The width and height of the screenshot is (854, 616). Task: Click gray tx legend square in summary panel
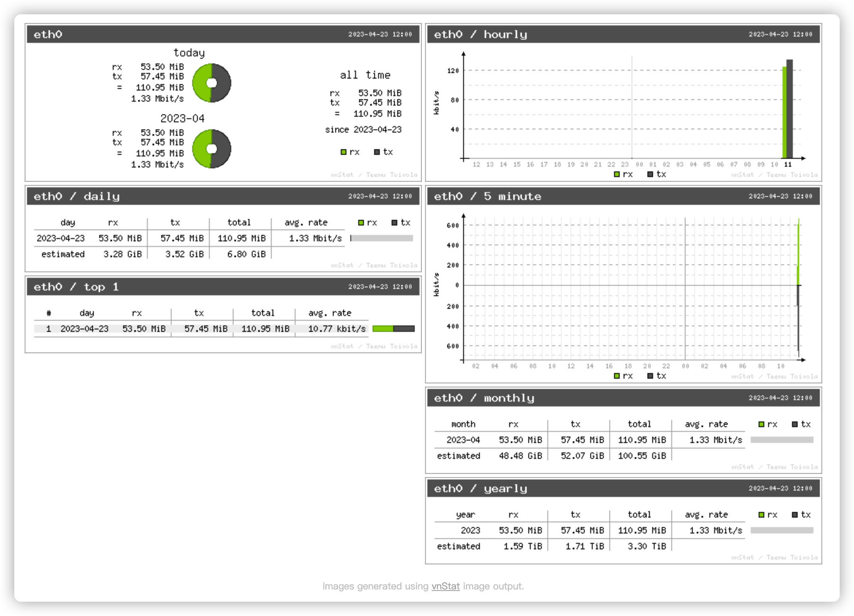(377, 152)
